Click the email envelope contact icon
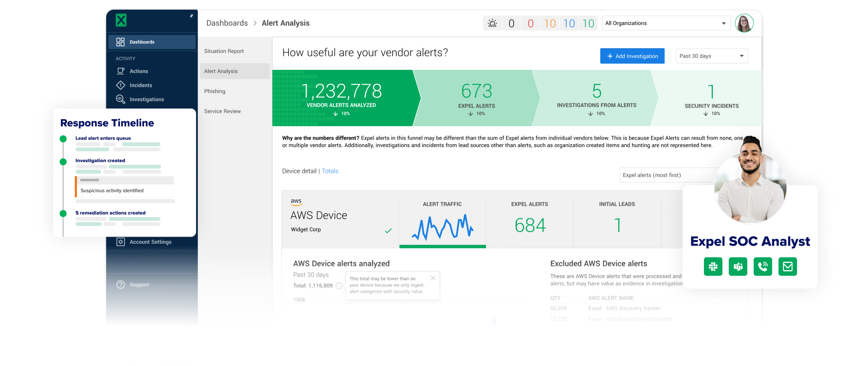Viewport: 868px width, 366px height. [x=788, y=267]
